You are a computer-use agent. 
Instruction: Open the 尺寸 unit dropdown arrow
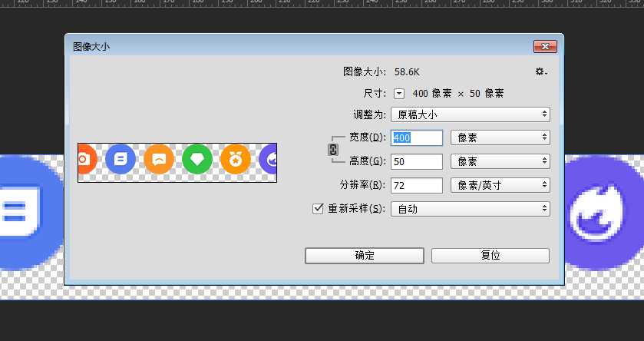399,93
